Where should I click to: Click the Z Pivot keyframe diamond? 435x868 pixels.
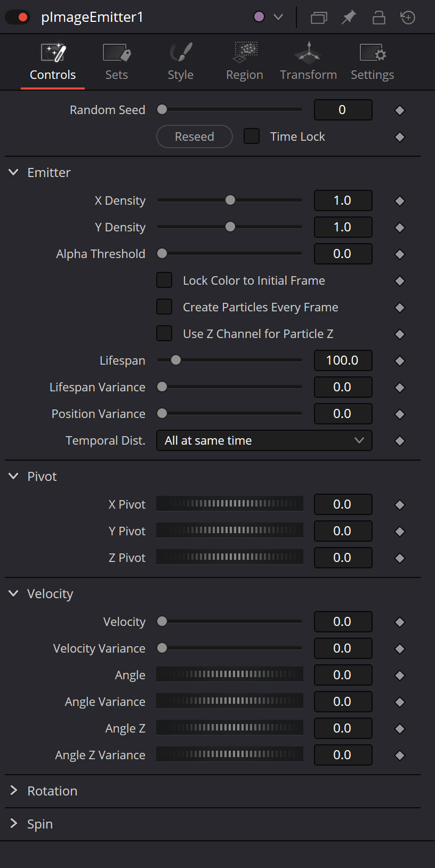pyautogui.click(x=400, y=558)
